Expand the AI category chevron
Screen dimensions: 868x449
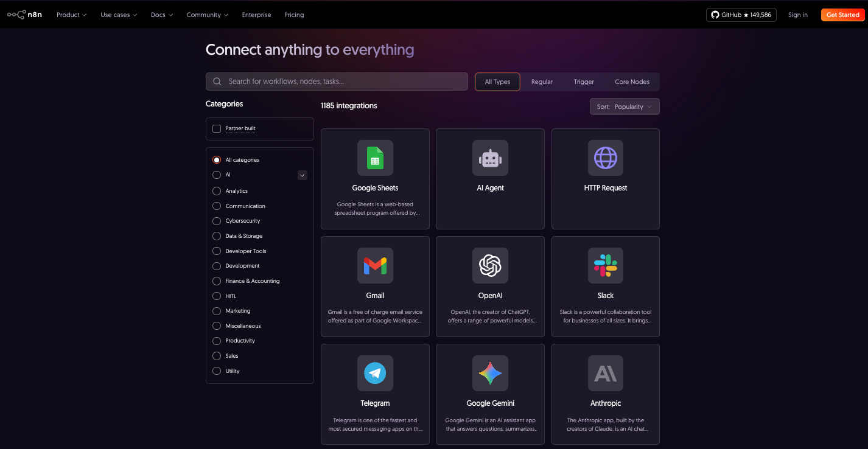point(302,175)
